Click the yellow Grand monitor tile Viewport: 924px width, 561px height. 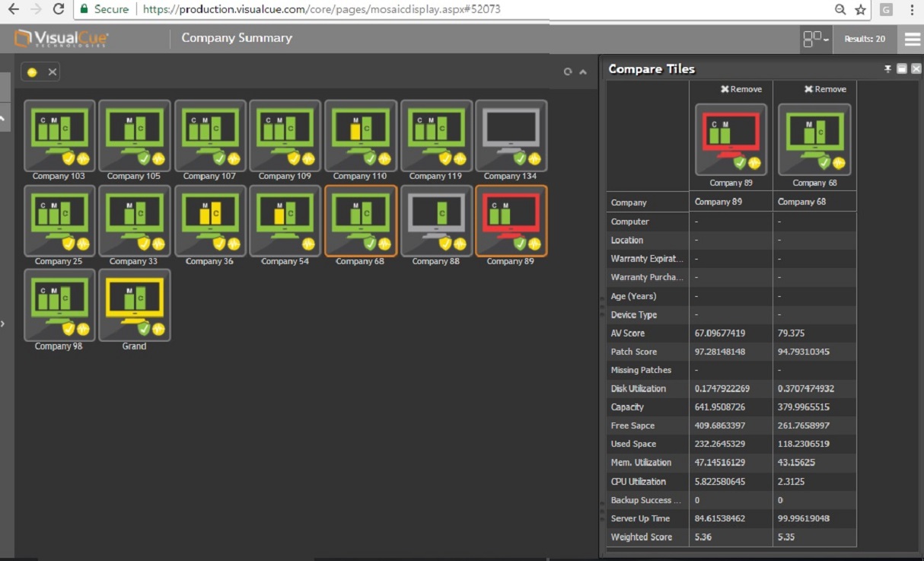click(x=135, y=305)
